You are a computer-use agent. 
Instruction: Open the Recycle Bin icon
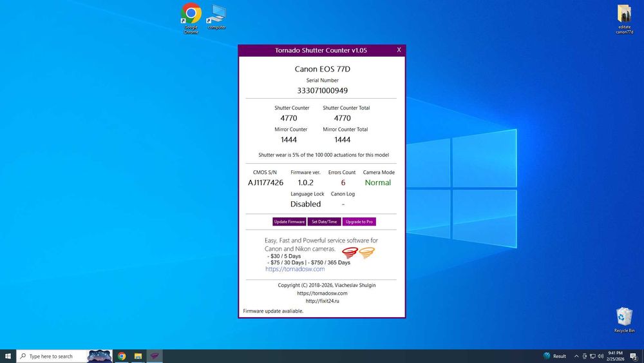tap(624, 320)
